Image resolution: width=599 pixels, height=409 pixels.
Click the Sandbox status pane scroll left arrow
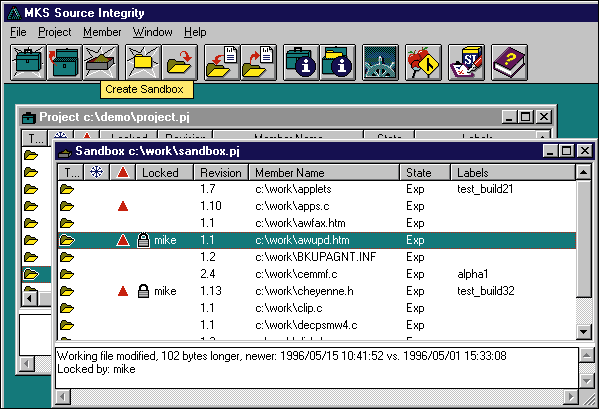click(63, 397)
